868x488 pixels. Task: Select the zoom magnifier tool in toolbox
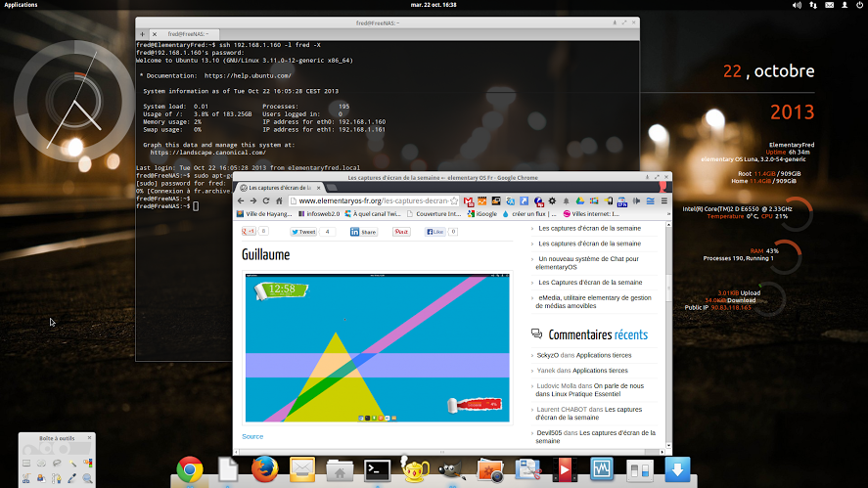pos(87,478)
